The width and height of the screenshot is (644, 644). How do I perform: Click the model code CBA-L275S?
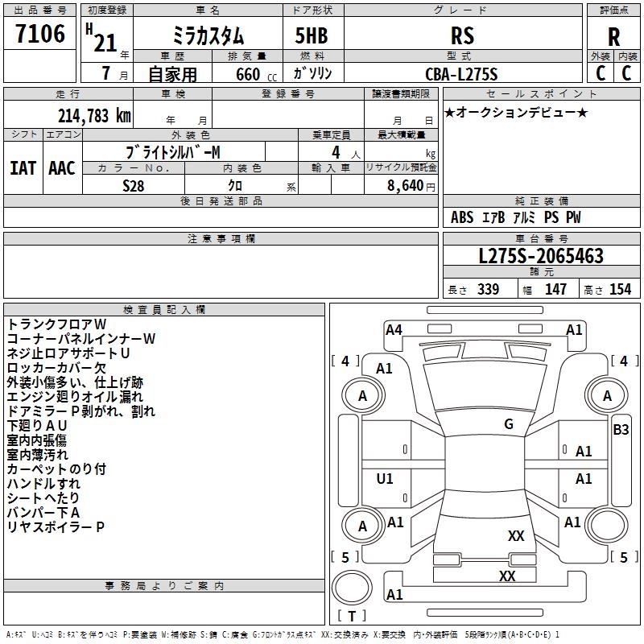coord(461,74)
